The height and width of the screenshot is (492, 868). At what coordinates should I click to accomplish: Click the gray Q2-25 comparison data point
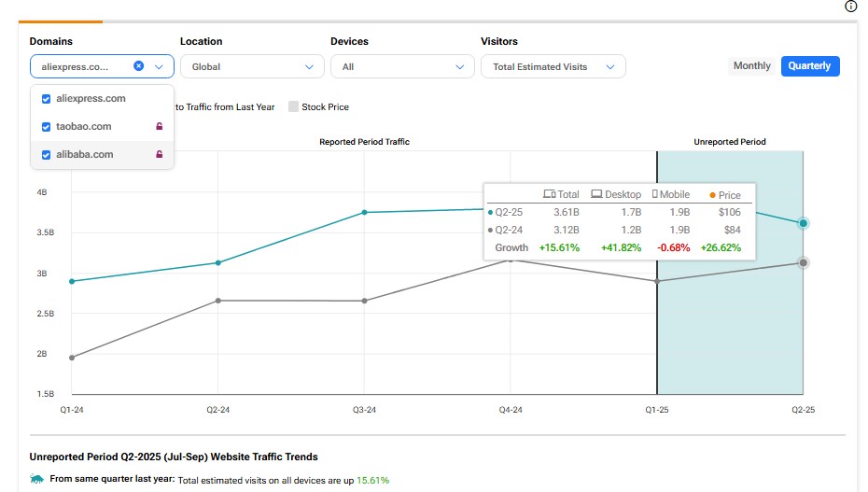coord(804,263)
